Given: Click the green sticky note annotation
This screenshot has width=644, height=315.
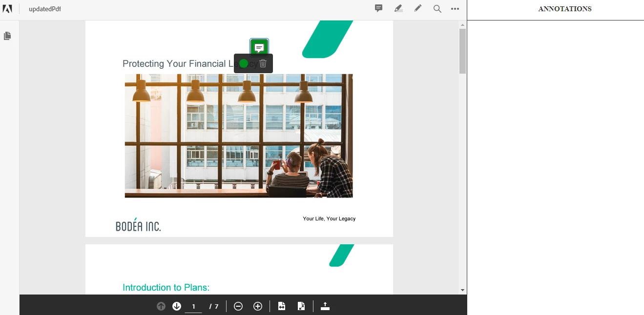Looking at the screenshot, I should pos(259,48).
